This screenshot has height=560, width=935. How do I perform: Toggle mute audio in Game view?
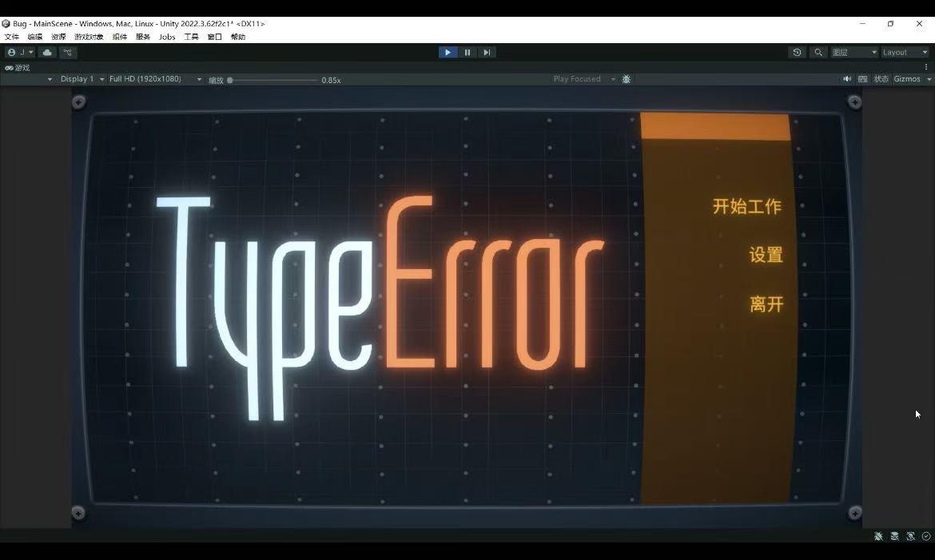847,79
